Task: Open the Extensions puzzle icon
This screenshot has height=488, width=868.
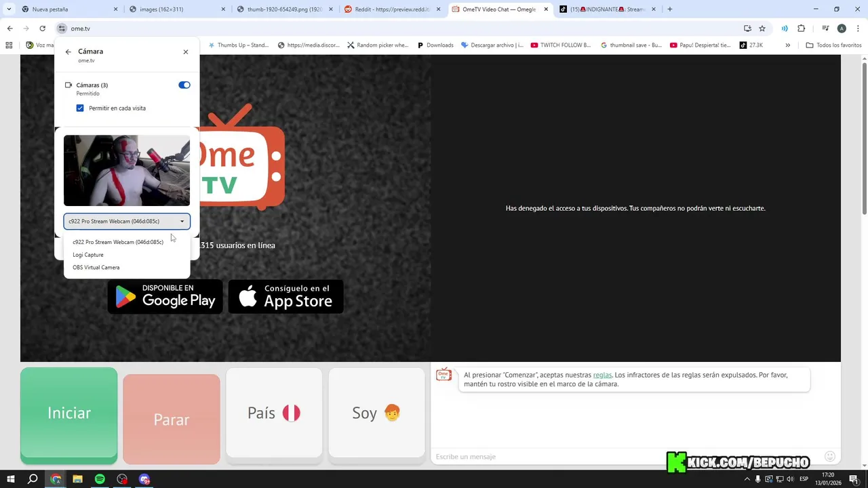Action: (x=801, y=28)
